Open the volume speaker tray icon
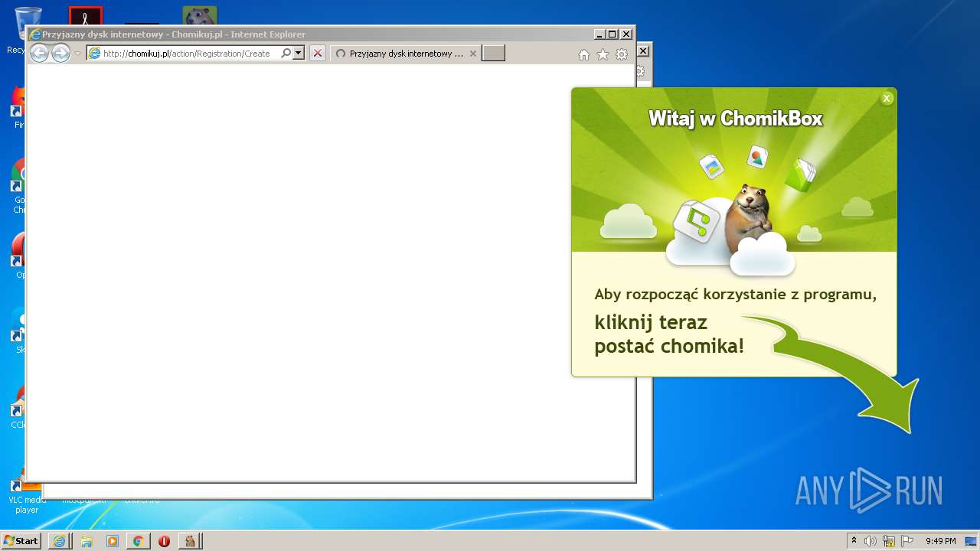Screen dimensions: 980x551 pos(871,541)
